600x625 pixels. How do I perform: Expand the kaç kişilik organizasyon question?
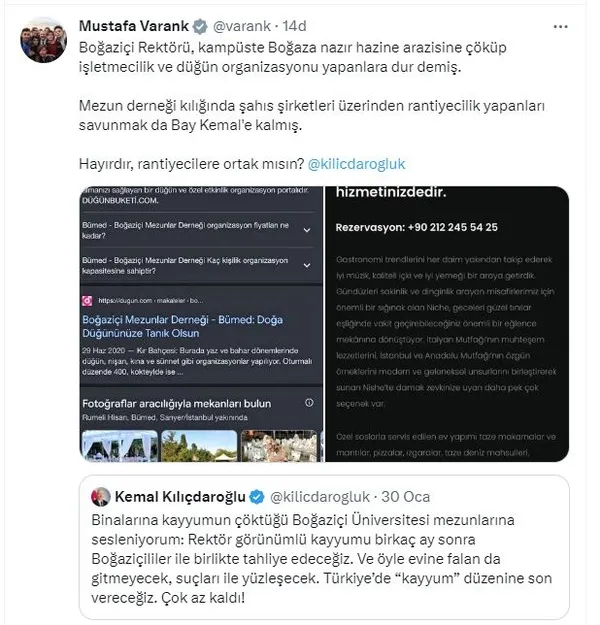click(x=307, y=265)
